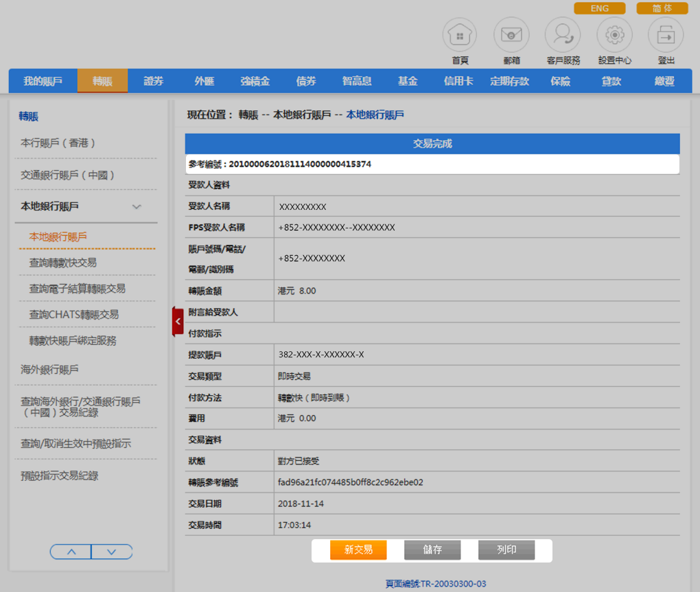Open 轉數快賬戶綁定服務 sidebar link
The image size is (700, 592).
tap(72, 341)
